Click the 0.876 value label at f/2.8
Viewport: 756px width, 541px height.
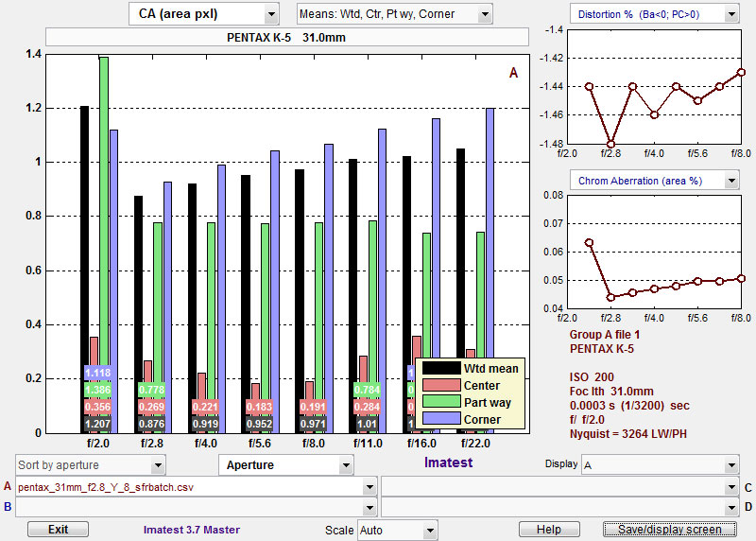point(152,425)
